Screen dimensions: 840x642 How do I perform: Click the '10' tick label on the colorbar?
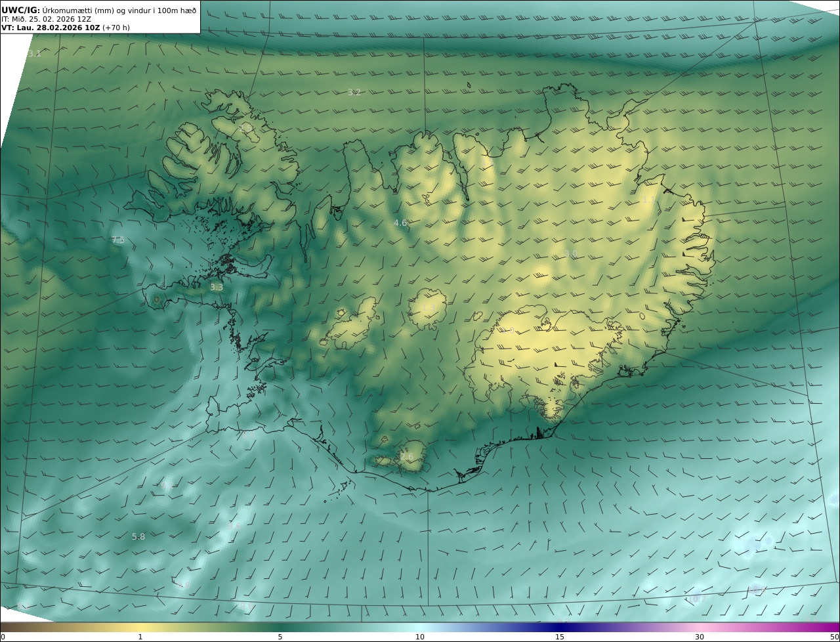420,637
